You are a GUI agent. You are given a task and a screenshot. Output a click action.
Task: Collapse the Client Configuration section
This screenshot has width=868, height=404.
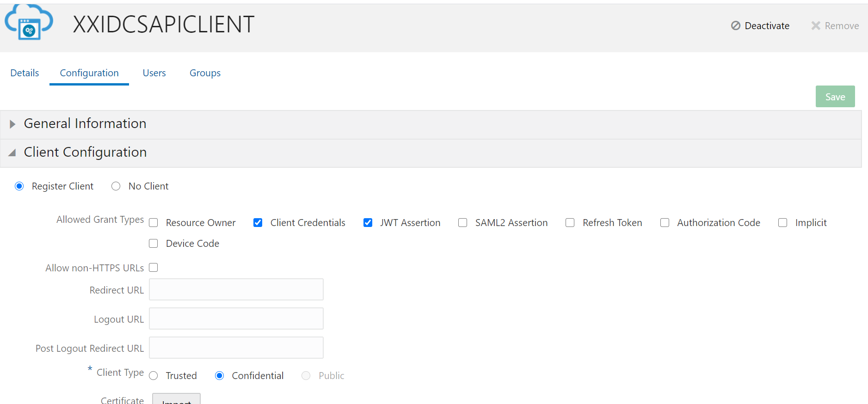click(x=12, y=153)
